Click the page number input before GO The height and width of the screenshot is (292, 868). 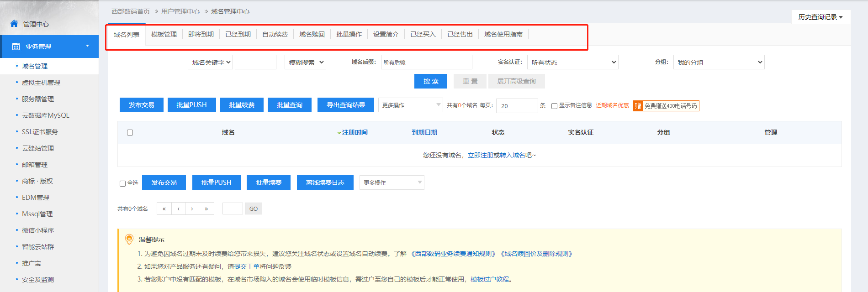(233, 209)
